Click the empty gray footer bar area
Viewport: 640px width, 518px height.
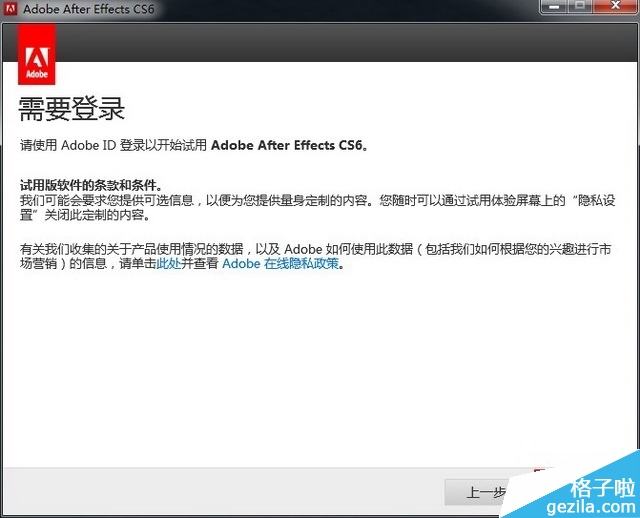tap(220, 490)
